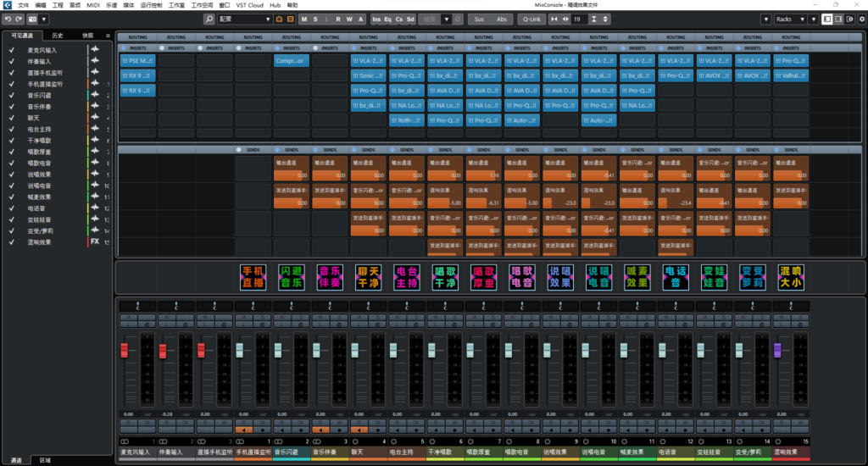Open the 配置 configuration dropdown
Image resolution: width=868 pixels, height=466 pixels.
(244, 19)
